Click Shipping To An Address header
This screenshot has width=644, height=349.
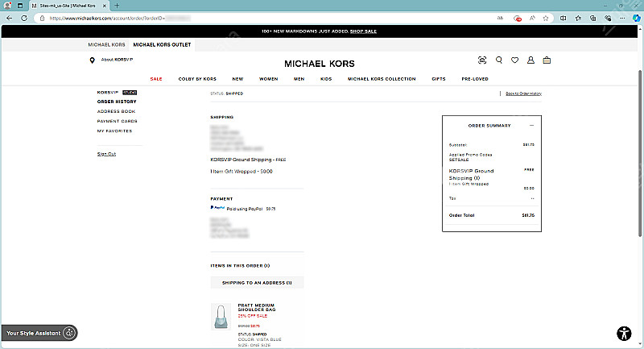[257, 283]
